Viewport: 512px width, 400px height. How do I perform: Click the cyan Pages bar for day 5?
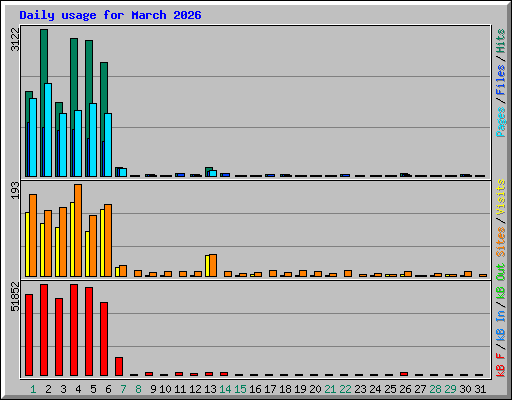point(93,140)
